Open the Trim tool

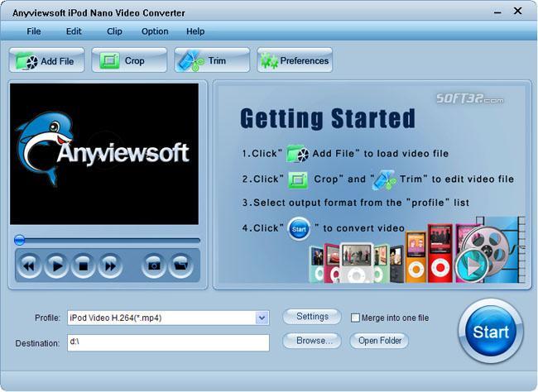click(212, 60)
